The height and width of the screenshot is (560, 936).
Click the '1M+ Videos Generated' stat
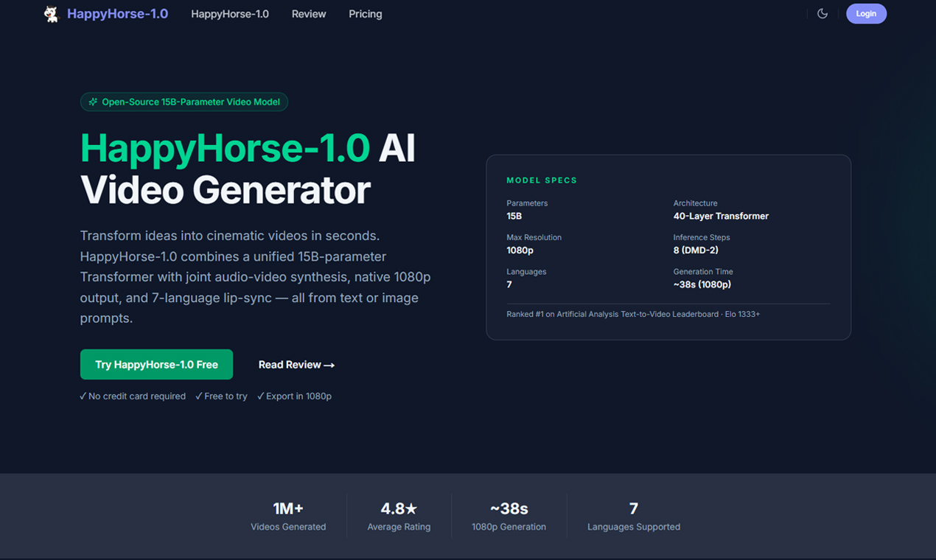pos(288,516)
